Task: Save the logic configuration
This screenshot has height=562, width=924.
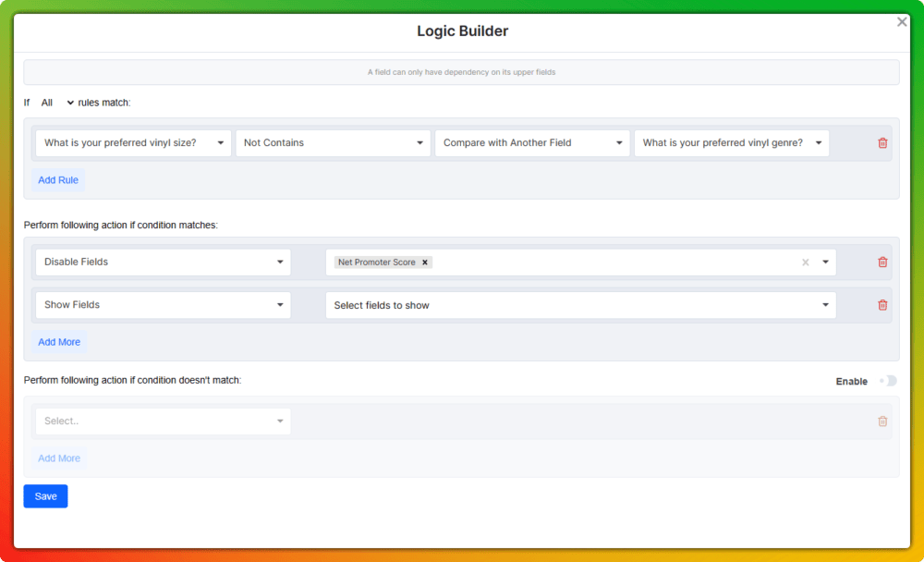Action: click(x=45, y=496)
